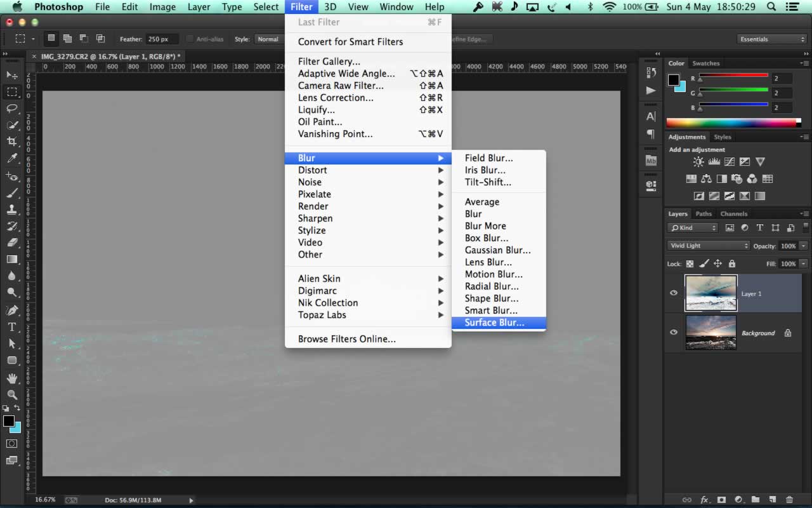Select the Hand tool
This screenshot has width=812, height=508.
[x=11, y=378]
